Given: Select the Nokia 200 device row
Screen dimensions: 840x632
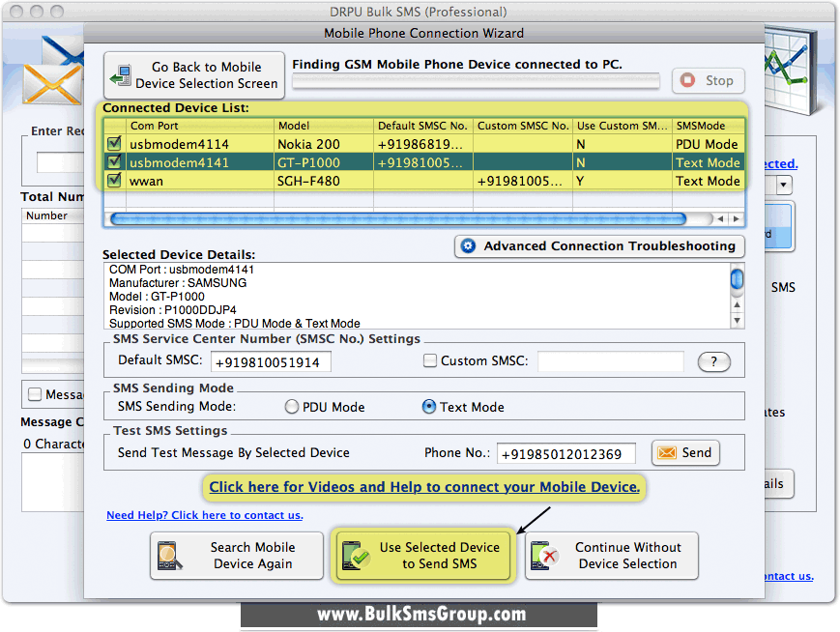Looking at the screenshot, I should tap(423, 144).
